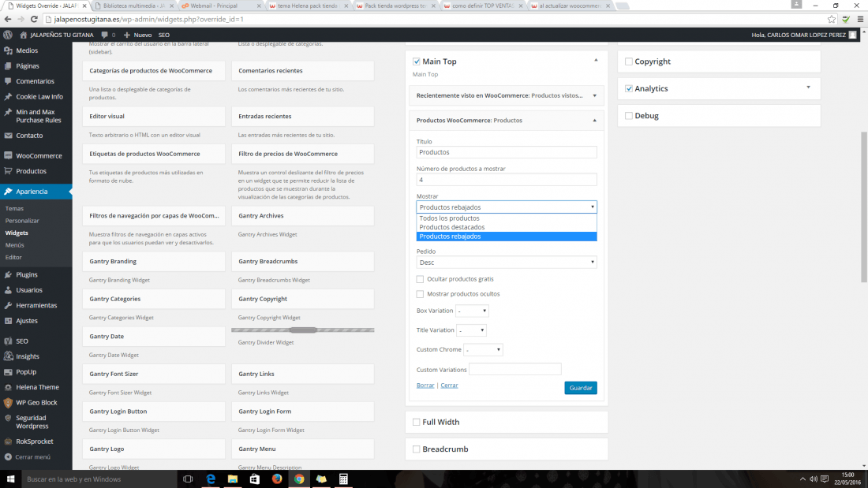Enable the Full Width checkbox
868x488 pixels.
[x=417, y=422]
